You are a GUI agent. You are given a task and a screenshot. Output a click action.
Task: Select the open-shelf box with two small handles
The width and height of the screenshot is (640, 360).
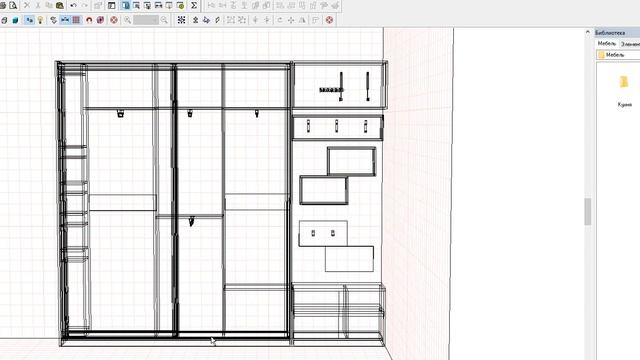(x=323, y=233)
